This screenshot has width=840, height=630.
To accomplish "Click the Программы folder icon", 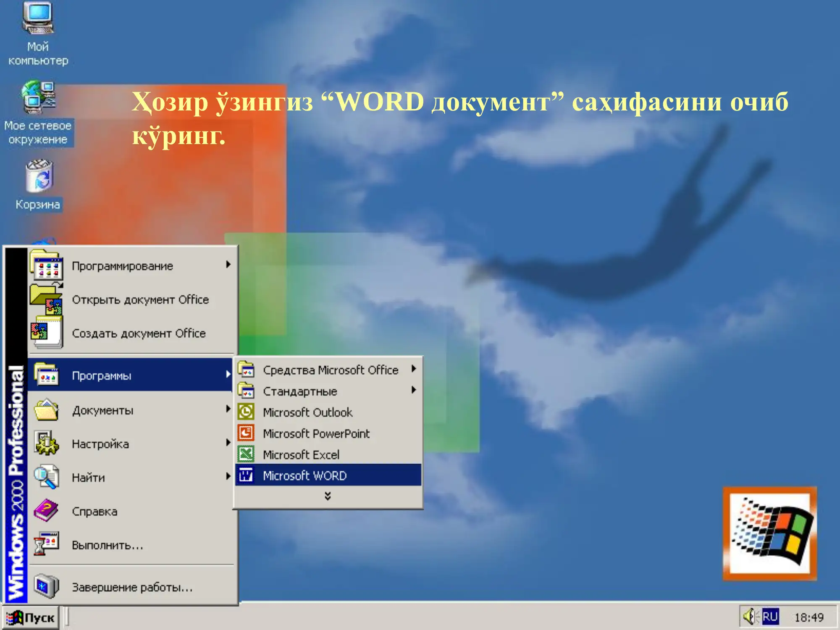I will click(47, 374).
